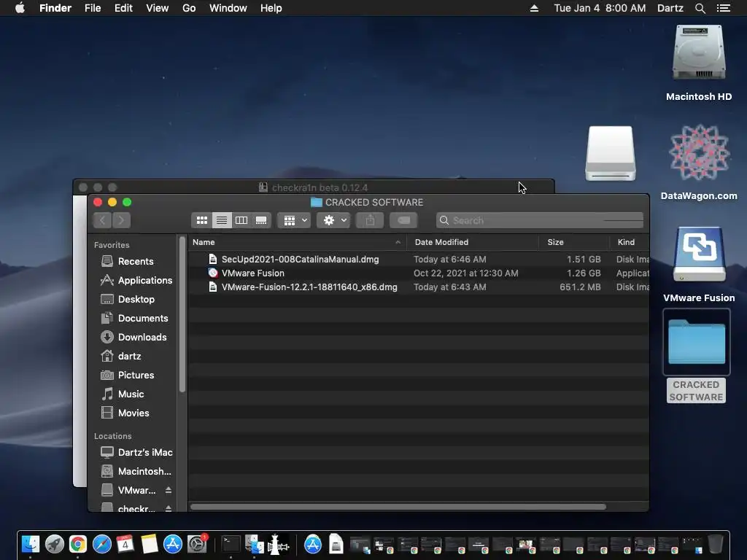This screenshot has width=747, height=560.
Task: Open Movies in the sidebar
Action: 133,413
